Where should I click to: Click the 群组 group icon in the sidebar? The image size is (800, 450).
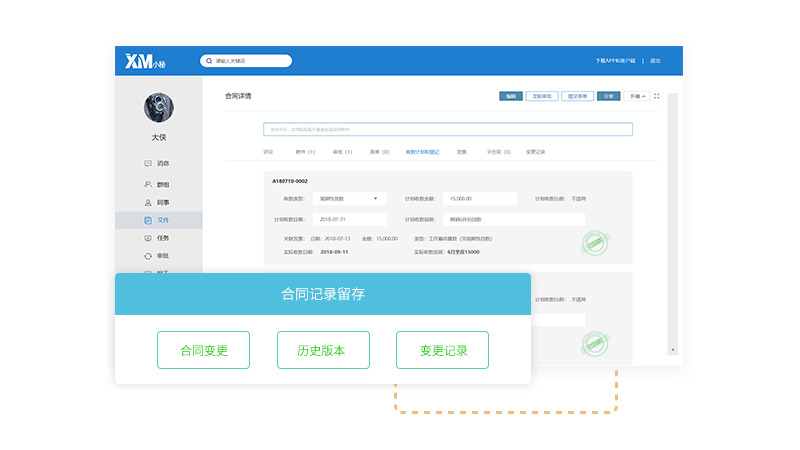coord(148,184)
